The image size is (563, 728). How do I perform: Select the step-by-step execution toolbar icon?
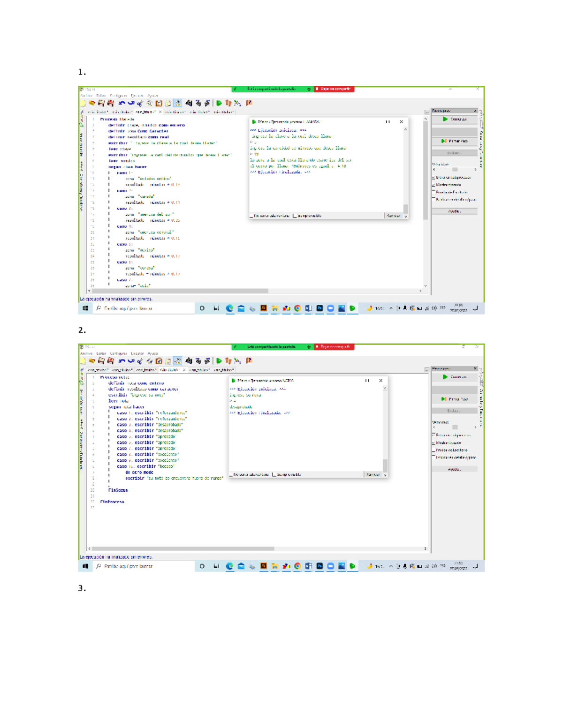229,103
